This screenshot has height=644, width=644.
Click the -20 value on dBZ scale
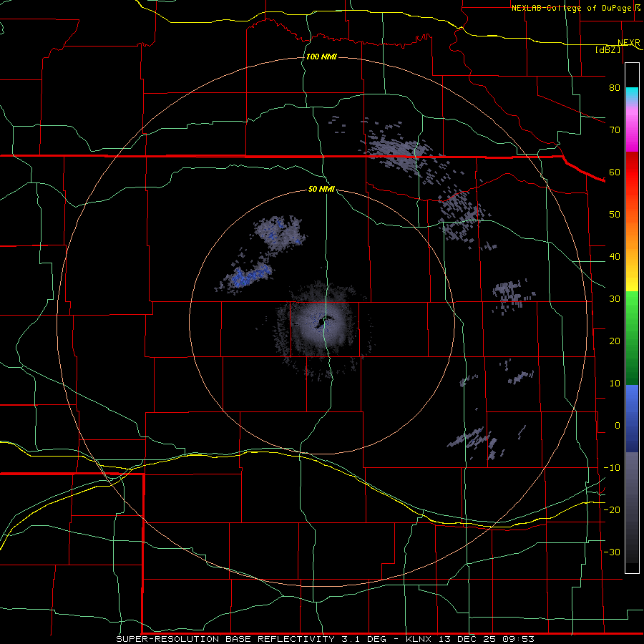pyautogui.click(x=612, y=510)
